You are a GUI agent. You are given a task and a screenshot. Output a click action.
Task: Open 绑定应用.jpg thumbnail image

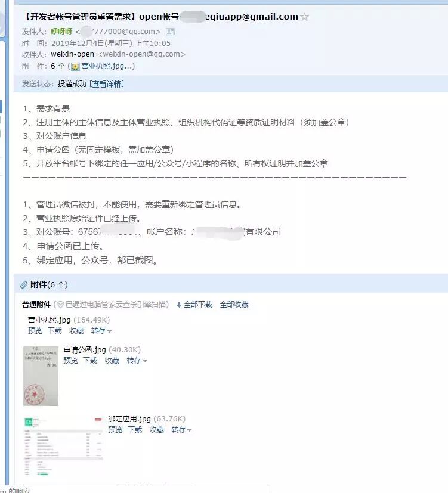tap(64, 447)
